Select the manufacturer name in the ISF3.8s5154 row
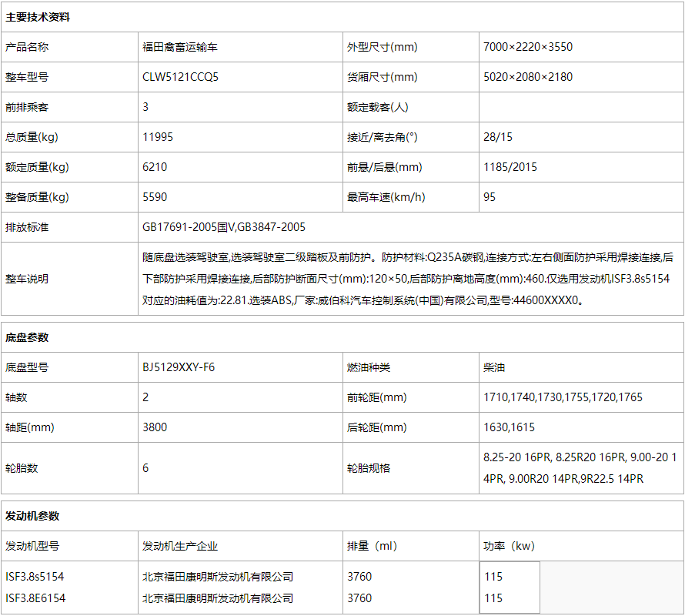The height and width of the screenshot is (616, 685). pyautogui.click(x=218, y=577)
